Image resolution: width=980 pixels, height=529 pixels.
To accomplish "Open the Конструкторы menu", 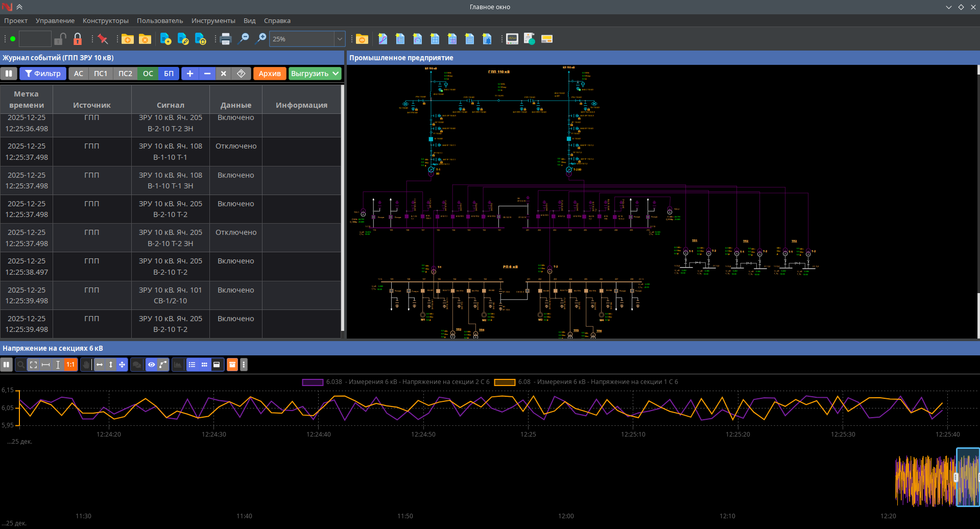I will pyautogui.click(x=105, y=20).
